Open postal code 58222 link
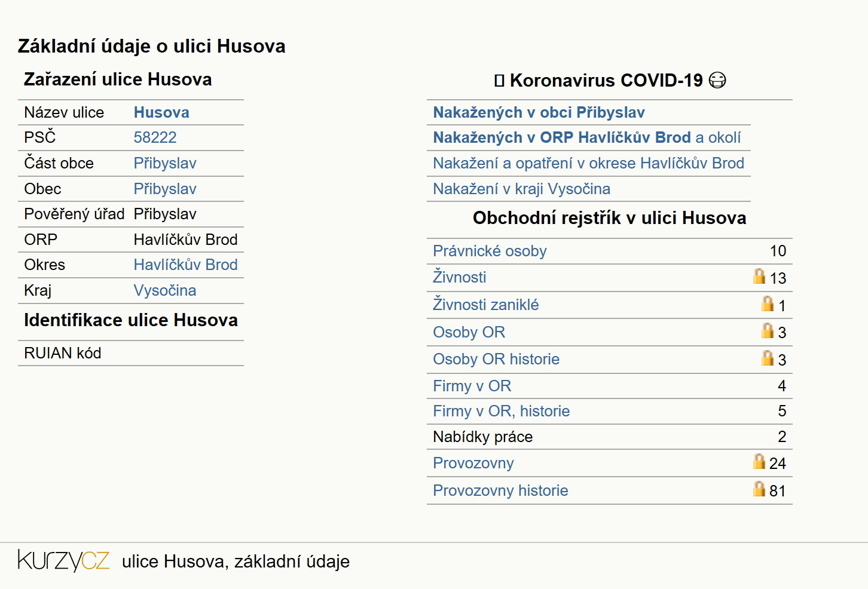 [155, 137]
